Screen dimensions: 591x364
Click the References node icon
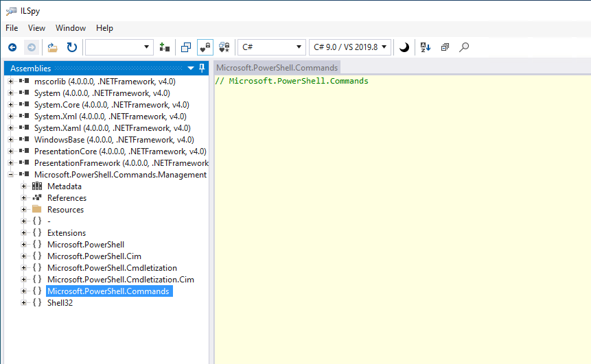pyautogui.click(x=37, y=197)
